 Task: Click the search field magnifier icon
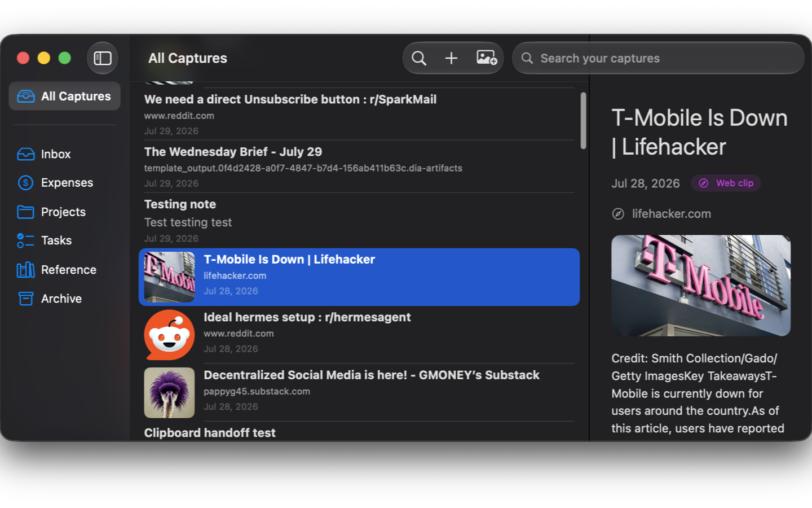[527, 58]
